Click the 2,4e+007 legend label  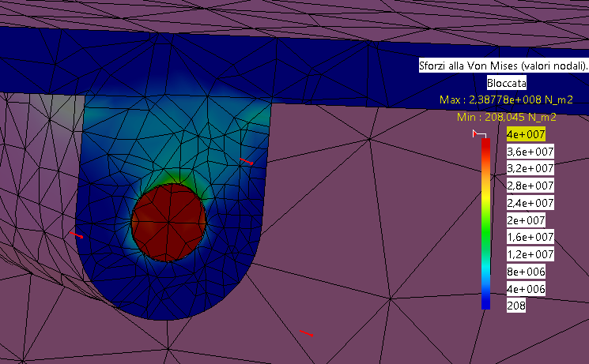(530, 203)
